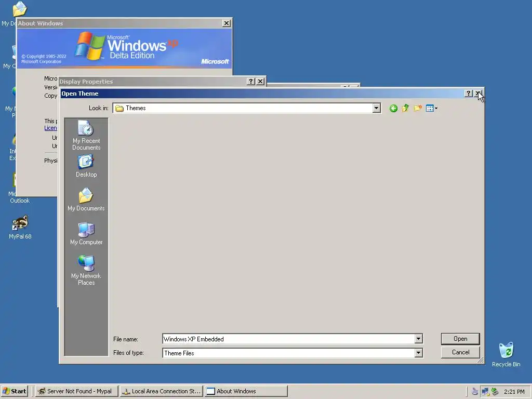This screenshot has width=532, height=399.
Task: Open the View menu icon
Action: coord(432,108)
